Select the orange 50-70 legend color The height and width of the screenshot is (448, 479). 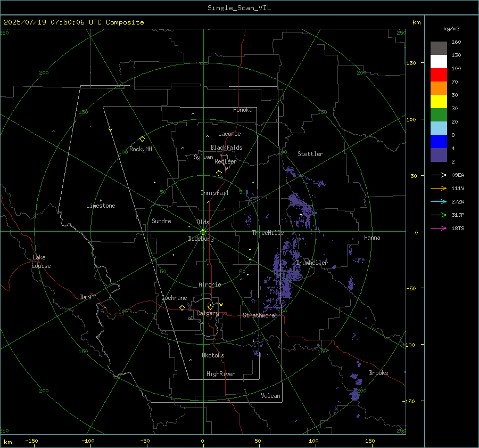(x=439, y=88)
